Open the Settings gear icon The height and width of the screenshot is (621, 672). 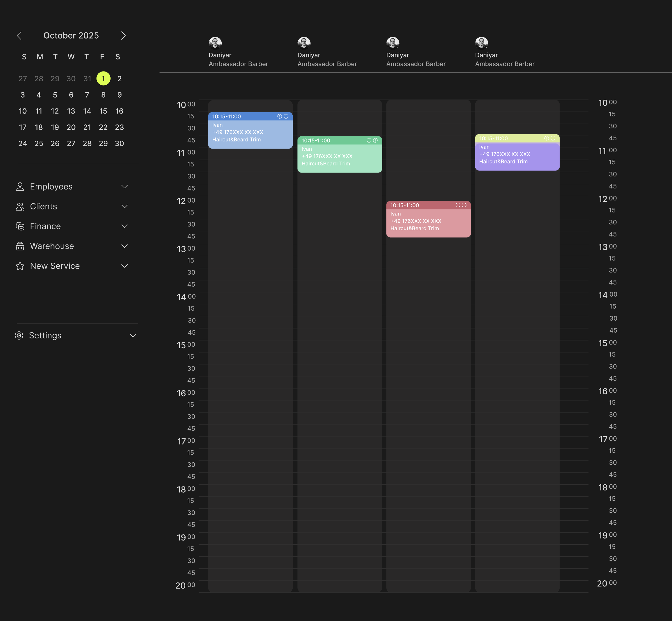(x=19, y=335)
